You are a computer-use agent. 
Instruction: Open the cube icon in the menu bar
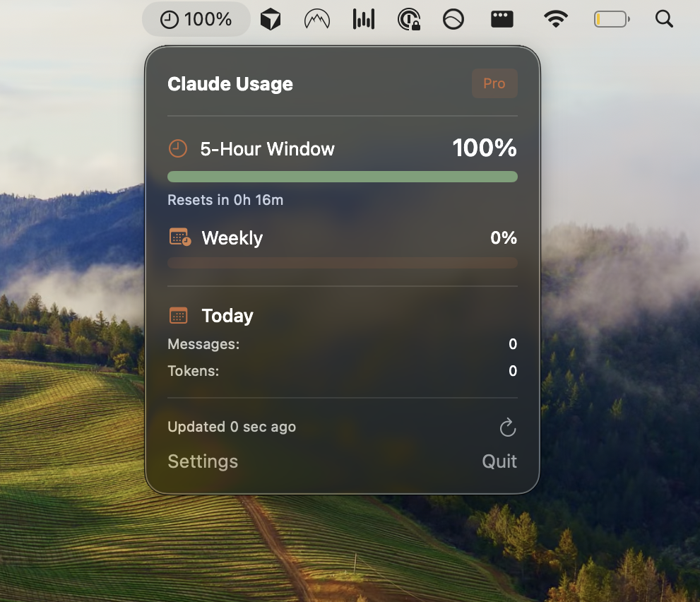point(271,20)
